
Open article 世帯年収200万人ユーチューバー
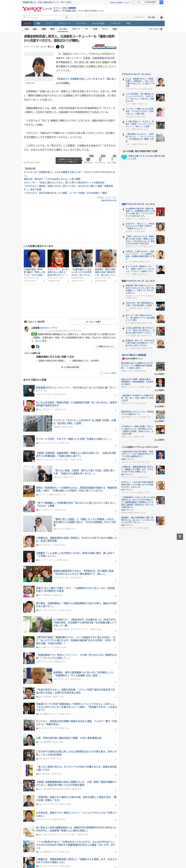pos(76,389)
